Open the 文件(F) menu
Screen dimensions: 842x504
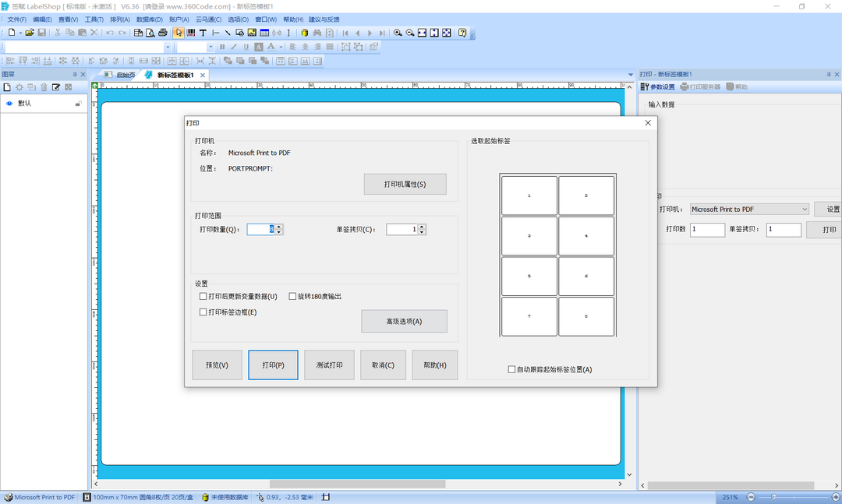[16, 19]
